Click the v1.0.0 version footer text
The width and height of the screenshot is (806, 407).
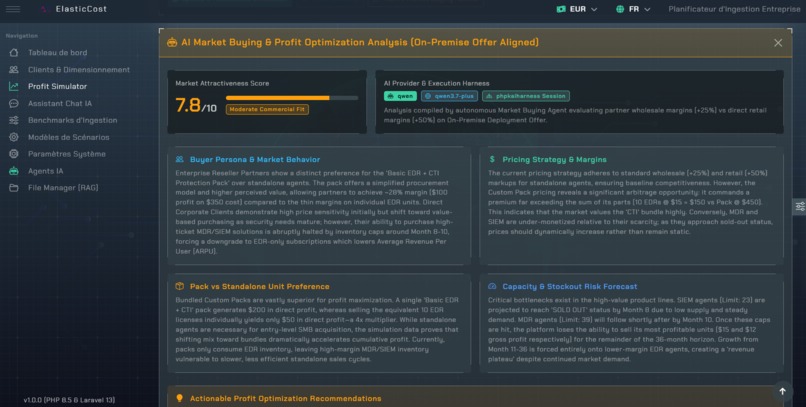coord(69,400)
